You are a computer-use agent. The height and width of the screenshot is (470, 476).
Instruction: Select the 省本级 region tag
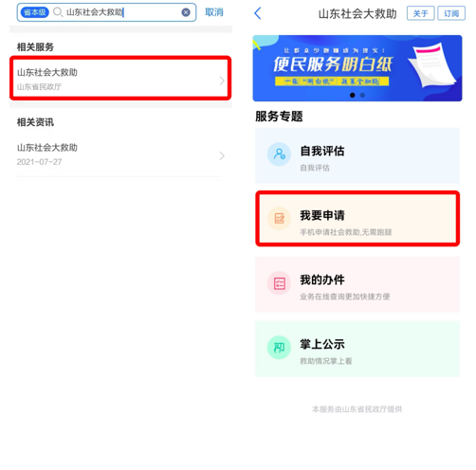coord(34,12)
